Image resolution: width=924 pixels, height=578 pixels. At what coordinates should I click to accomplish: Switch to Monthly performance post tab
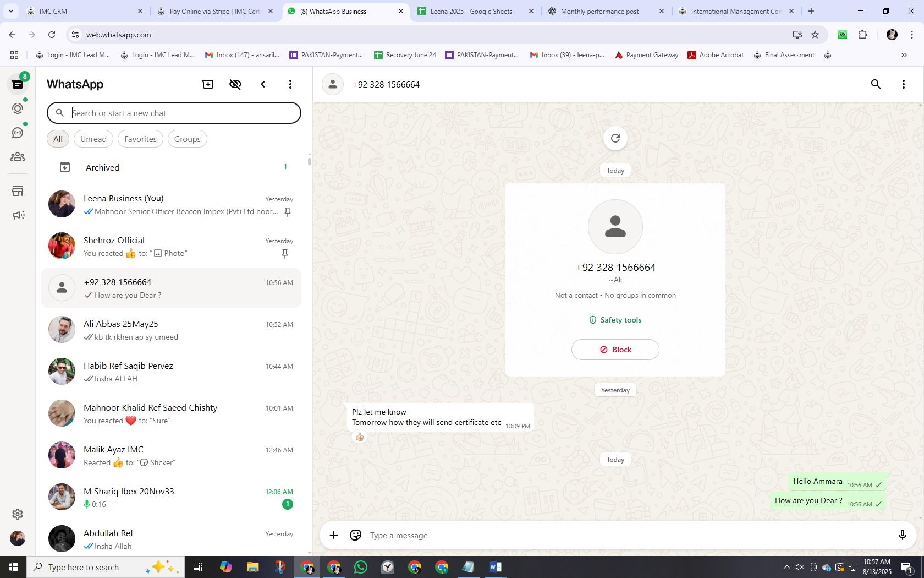[607, 11]
